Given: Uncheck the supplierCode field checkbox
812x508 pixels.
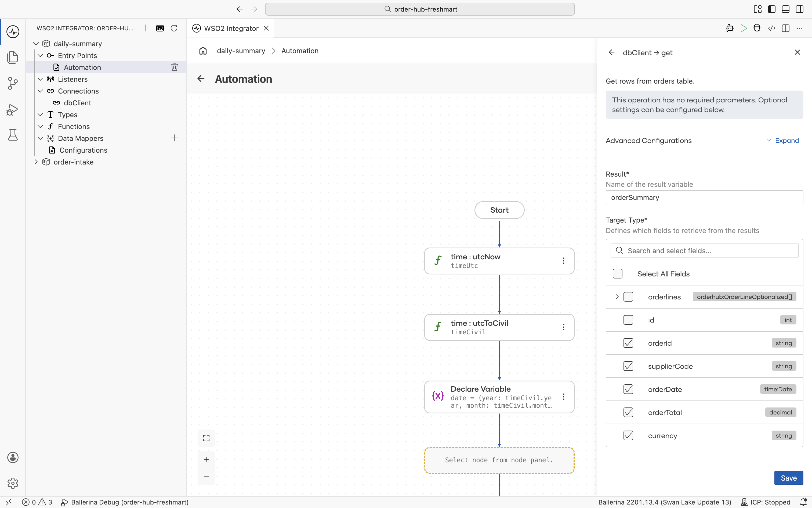Looking at the screenshot, I should [628, 366].
